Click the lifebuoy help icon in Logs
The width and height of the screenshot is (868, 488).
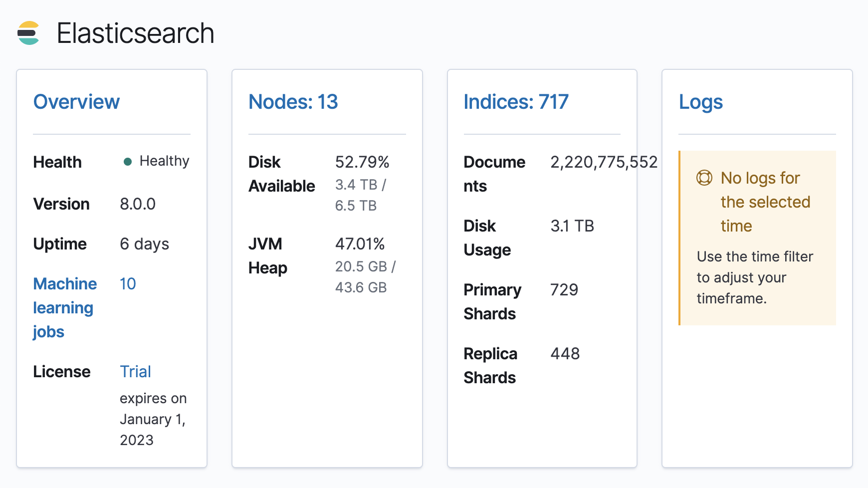[x=704, y=178]
